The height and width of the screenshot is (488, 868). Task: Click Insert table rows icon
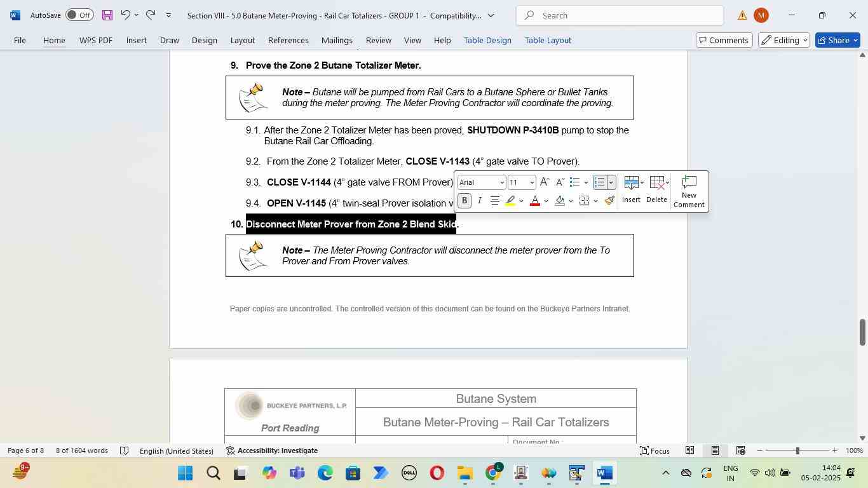(x=631, y=183)
